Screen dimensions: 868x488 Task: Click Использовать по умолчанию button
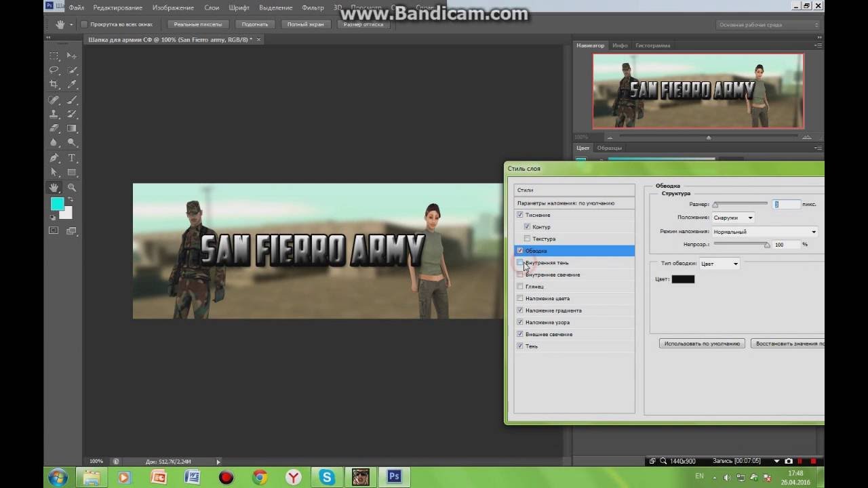coord(702,344)
